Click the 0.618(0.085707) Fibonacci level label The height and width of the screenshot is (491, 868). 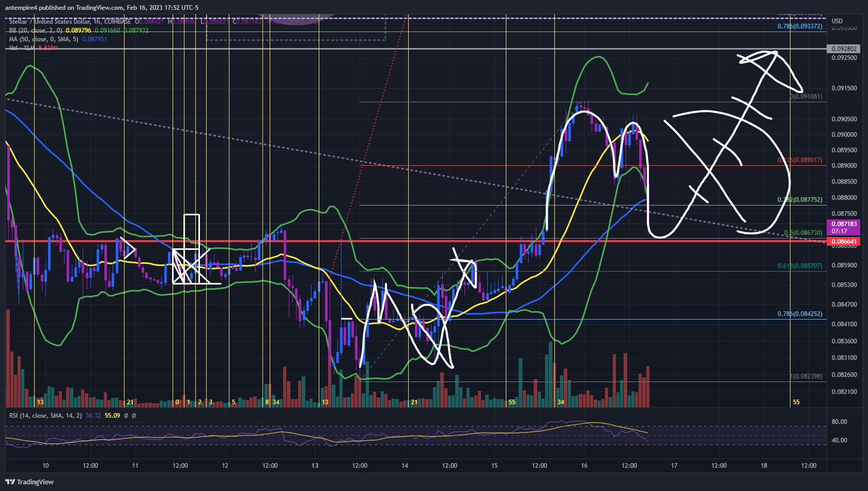coord(800,266)
